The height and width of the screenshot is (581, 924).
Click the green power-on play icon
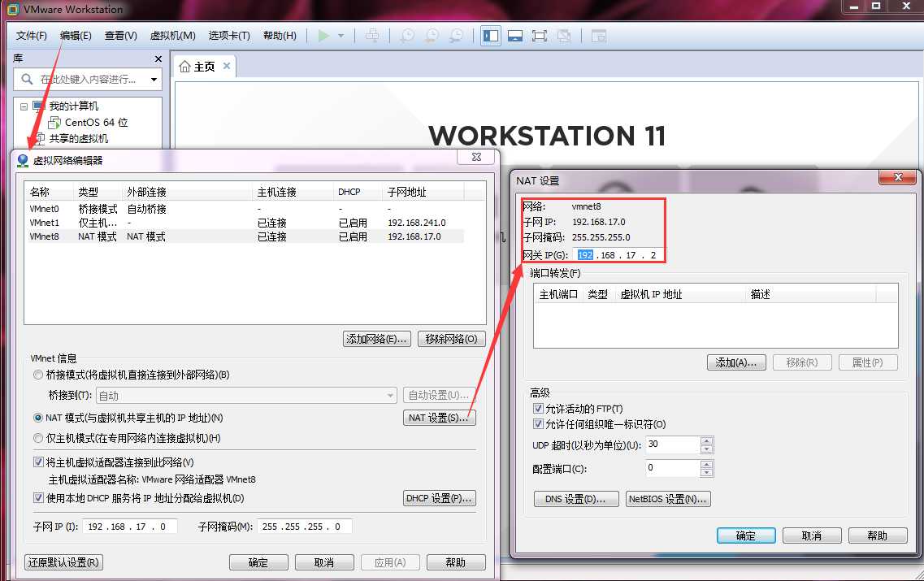pos(323,36)
